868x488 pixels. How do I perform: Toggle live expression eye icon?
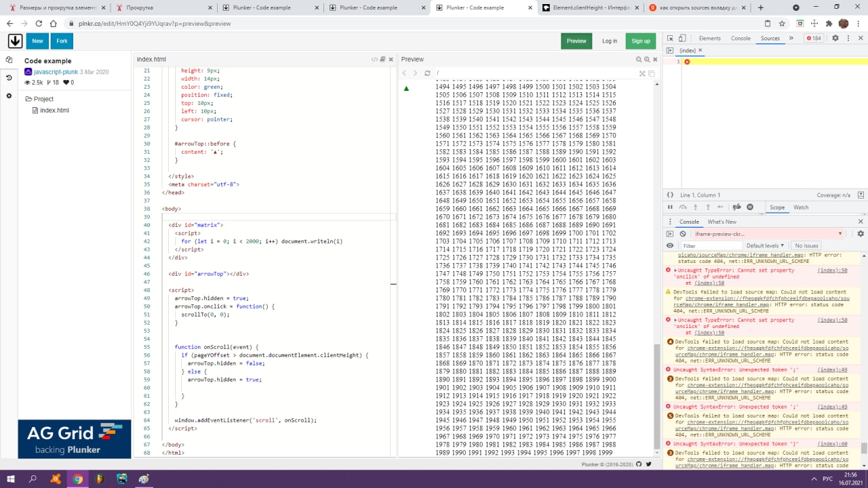click(670, 245)
